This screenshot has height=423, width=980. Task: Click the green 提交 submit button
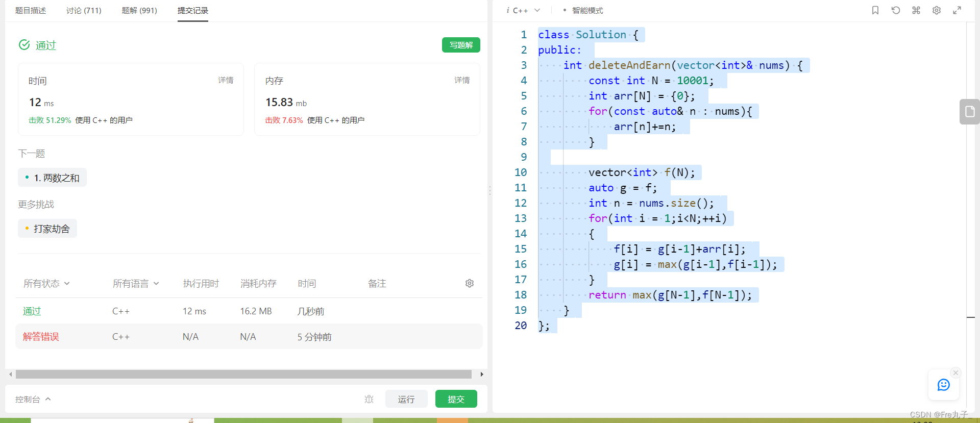tap(456, 399)
